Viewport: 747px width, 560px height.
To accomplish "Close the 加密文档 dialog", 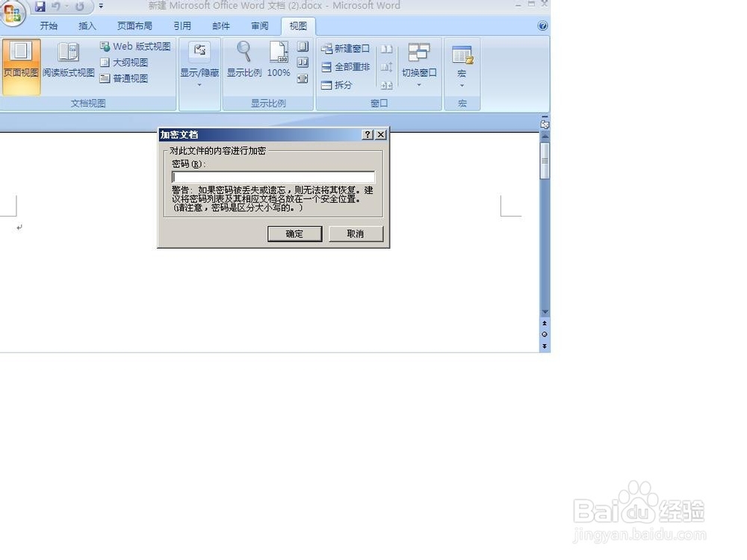I will tap(381, 134).
